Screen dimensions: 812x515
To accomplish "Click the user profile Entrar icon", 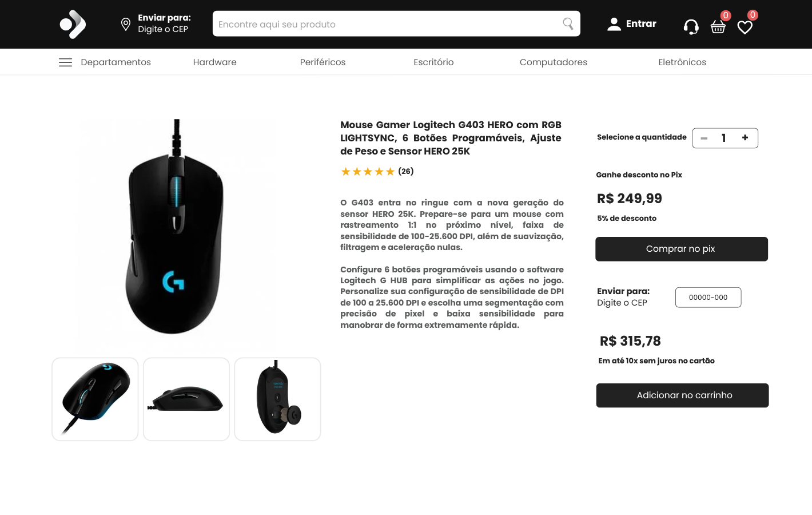I will [x=614, y=24].
